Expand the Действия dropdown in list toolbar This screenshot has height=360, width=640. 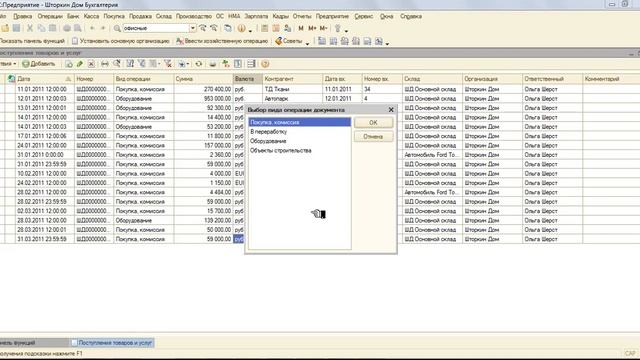[x=8, y=64]
